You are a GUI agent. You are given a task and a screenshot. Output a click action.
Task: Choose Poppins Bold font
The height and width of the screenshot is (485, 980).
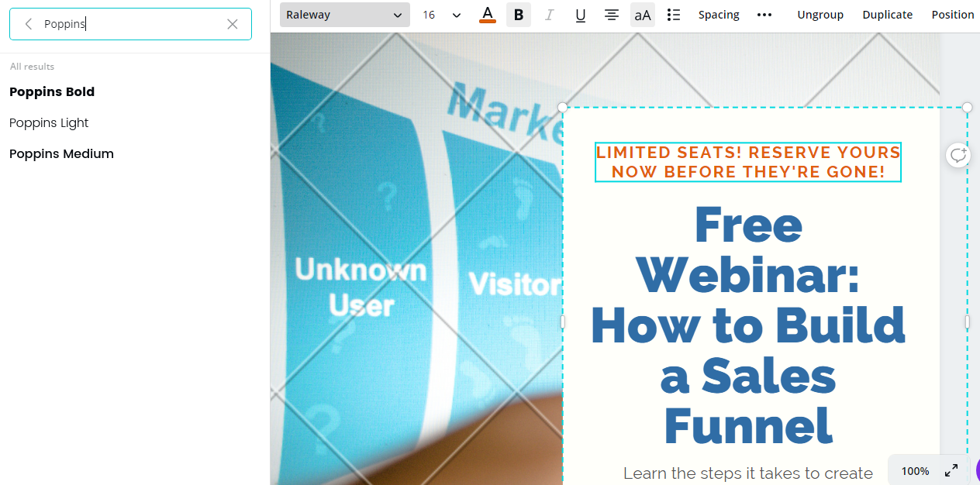[x=52, y=91]
